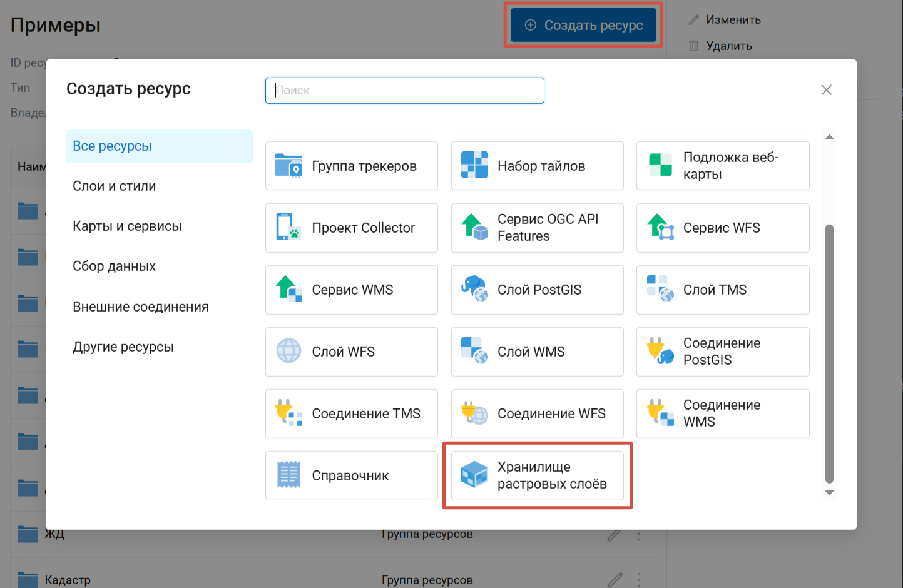Viewport: 903px width, 588px height.
Task: Switch to Слои и стили category
Action: click(x=115, y=186)
